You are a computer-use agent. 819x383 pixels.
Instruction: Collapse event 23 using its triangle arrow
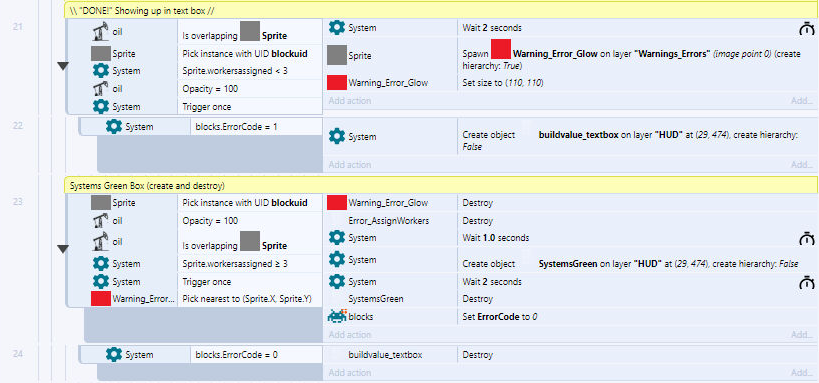coord(63,250)
